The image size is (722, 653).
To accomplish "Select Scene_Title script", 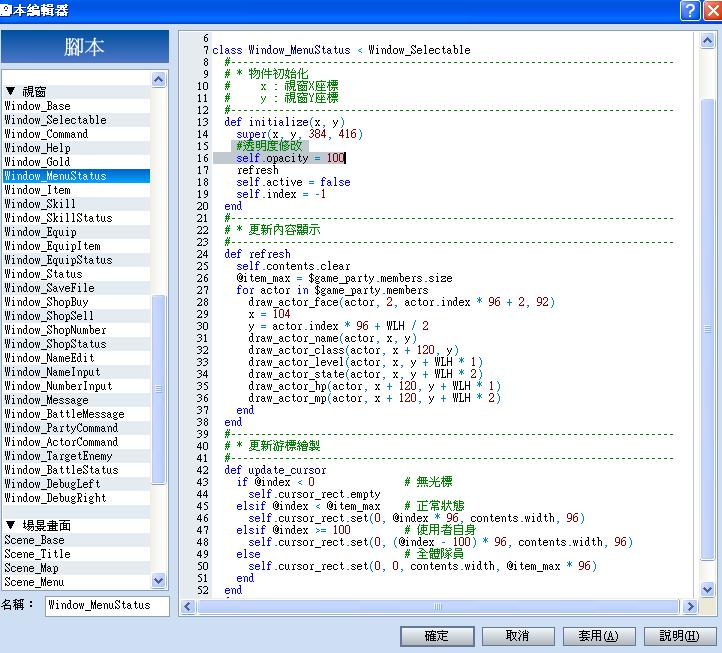I will click(76, 554).
